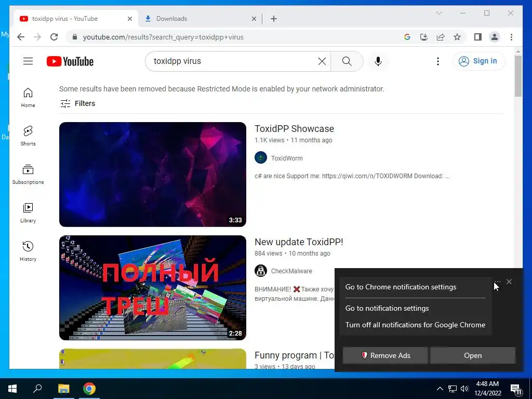
Task: Bookmark this page with the star icon
Action: click(457, 37)
